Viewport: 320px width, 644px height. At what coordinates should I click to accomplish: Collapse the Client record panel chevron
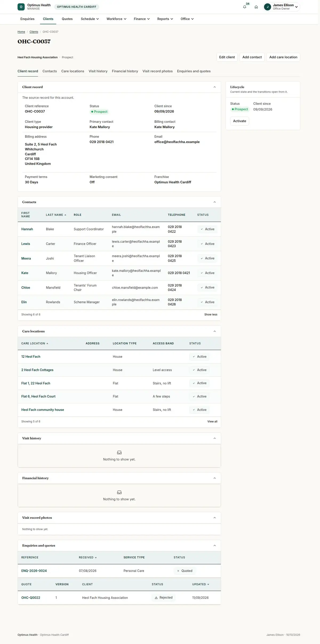[x=215, y=87]
